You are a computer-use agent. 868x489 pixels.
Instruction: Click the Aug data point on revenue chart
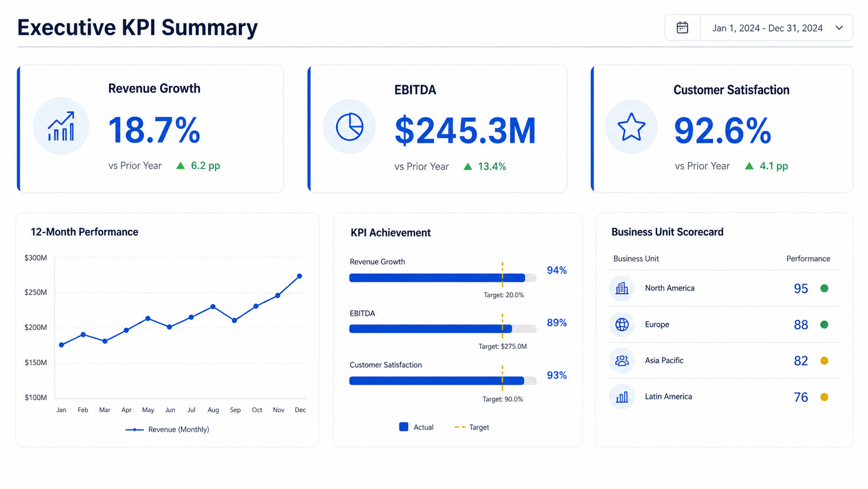coord(213,307)
